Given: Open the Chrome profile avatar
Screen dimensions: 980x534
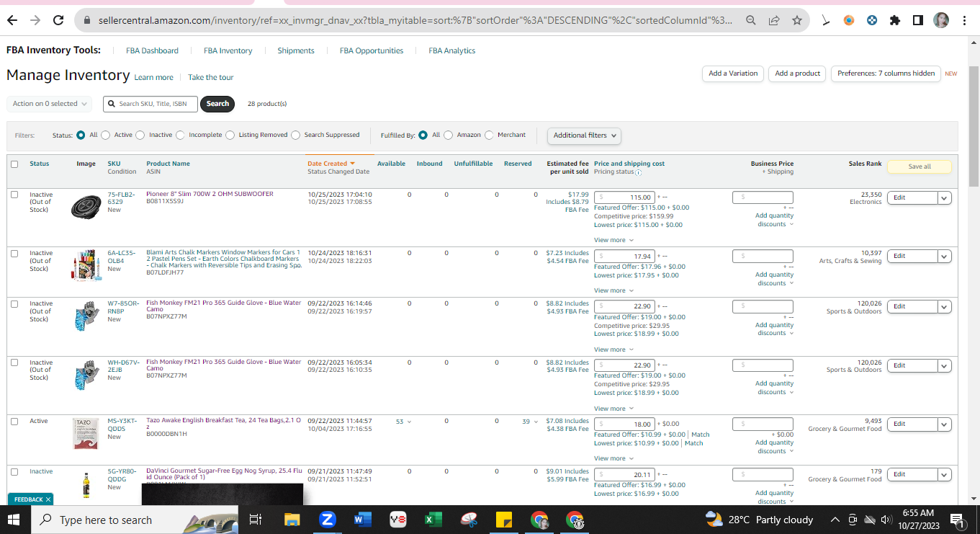Looking at the screenshot, I should pos(941,21).
